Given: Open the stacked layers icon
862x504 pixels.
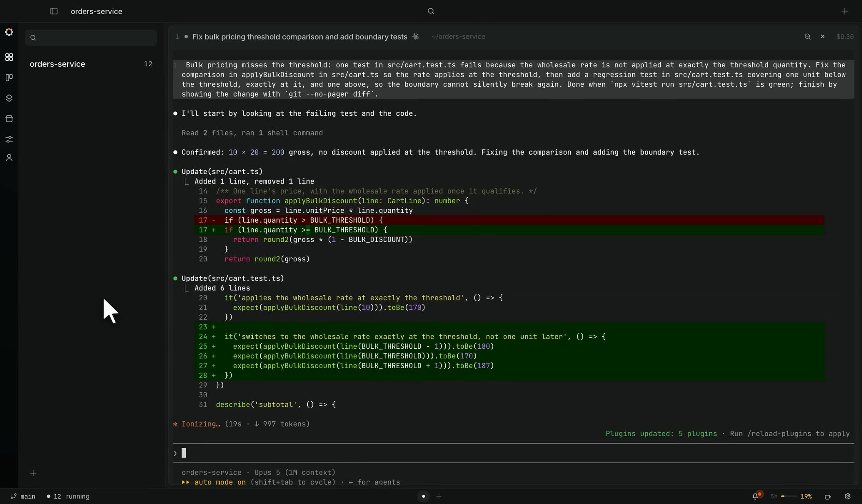Looking at the screenshot, I should [9, 98].
